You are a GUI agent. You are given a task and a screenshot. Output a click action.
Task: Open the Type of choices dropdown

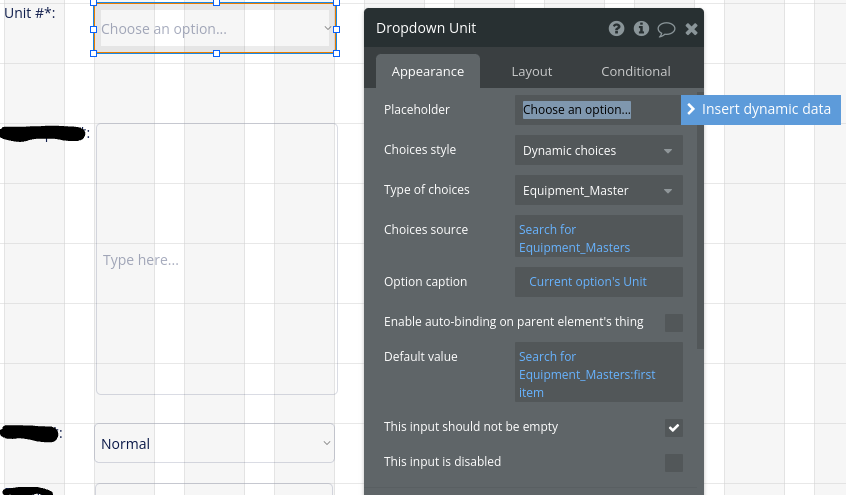point(599,191)
